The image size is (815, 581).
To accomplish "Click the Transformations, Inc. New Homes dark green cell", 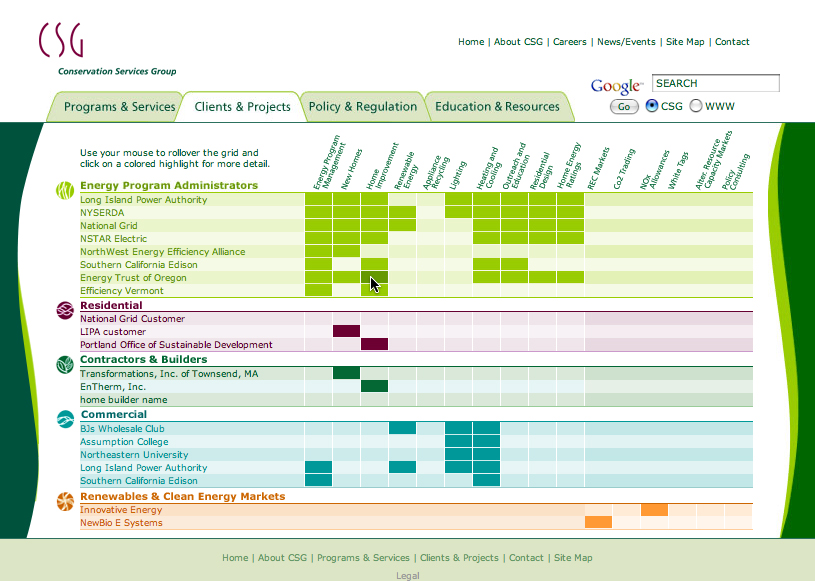I will (346, 373).
